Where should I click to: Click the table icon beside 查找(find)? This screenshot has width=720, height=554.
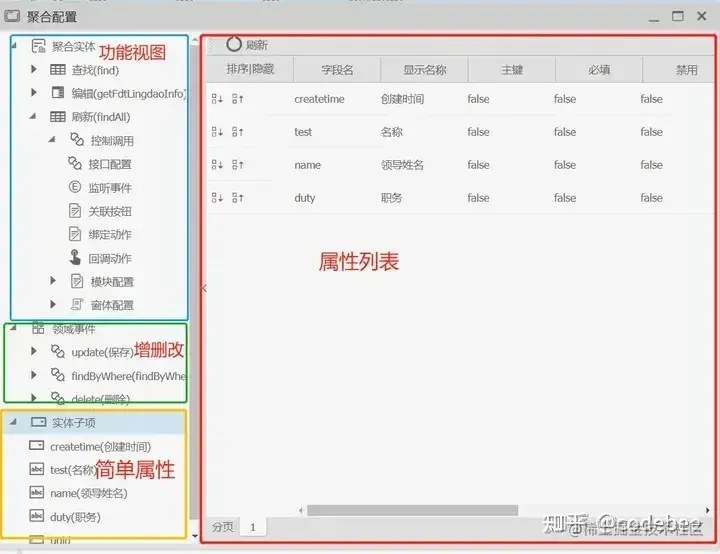[58, 70]
